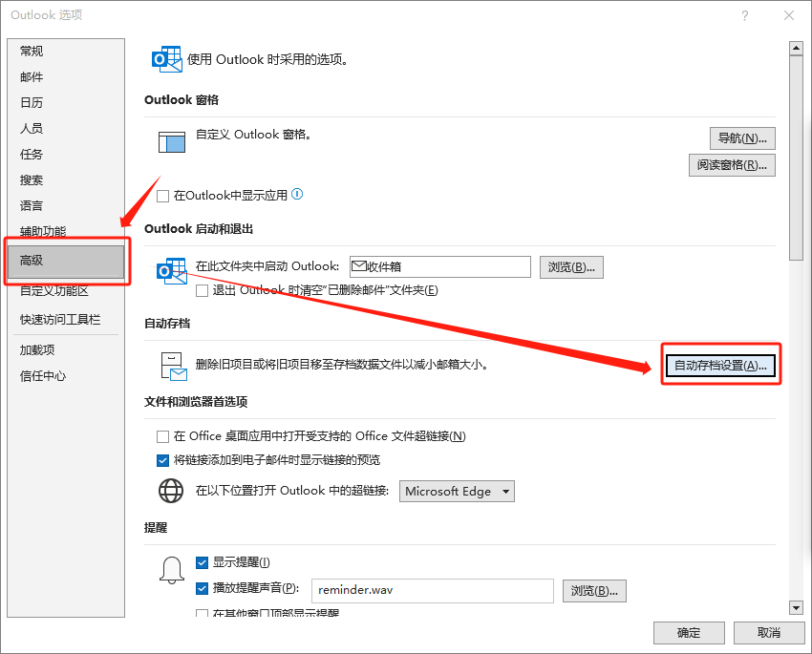This screenshot has width=812, height=654.
Task: Click the globe icon for hyperlink settings
Action: (x=171, y=491)
